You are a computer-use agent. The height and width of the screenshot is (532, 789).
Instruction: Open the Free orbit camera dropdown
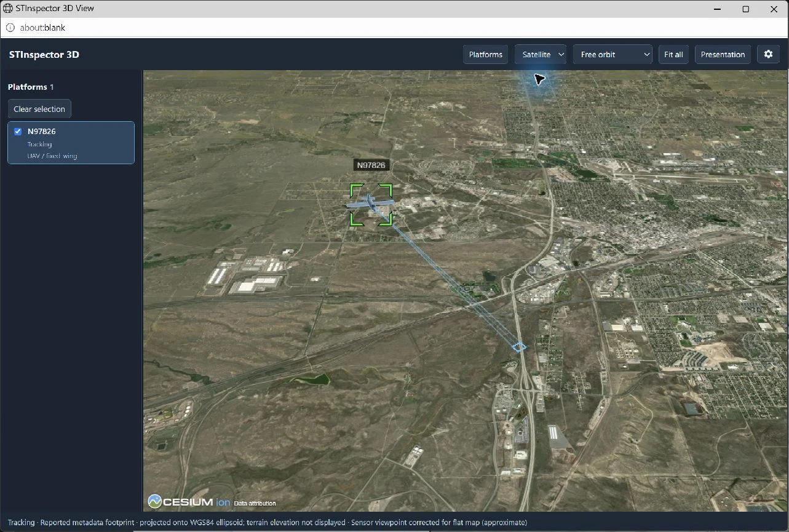pos(613,54)
